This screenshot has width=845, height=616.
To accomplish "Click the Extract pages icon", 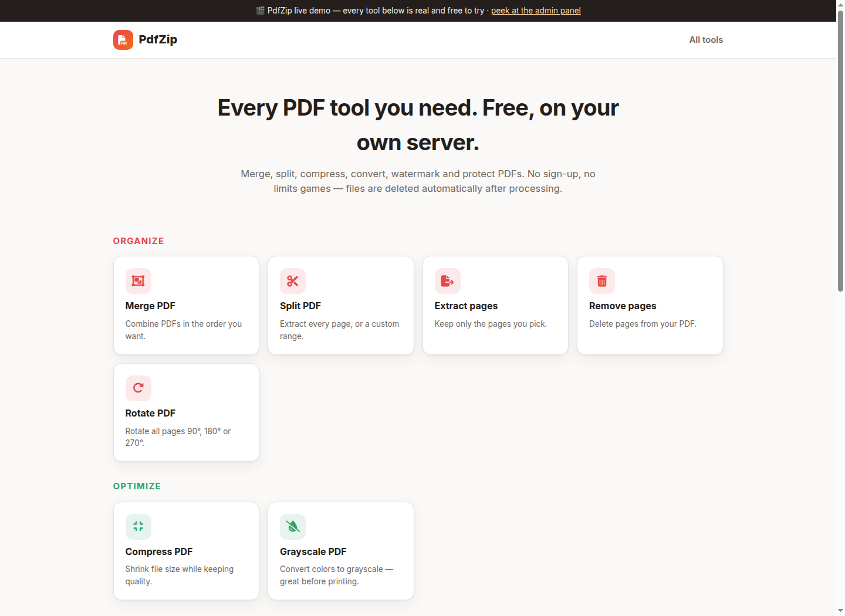I will [448, 281].
